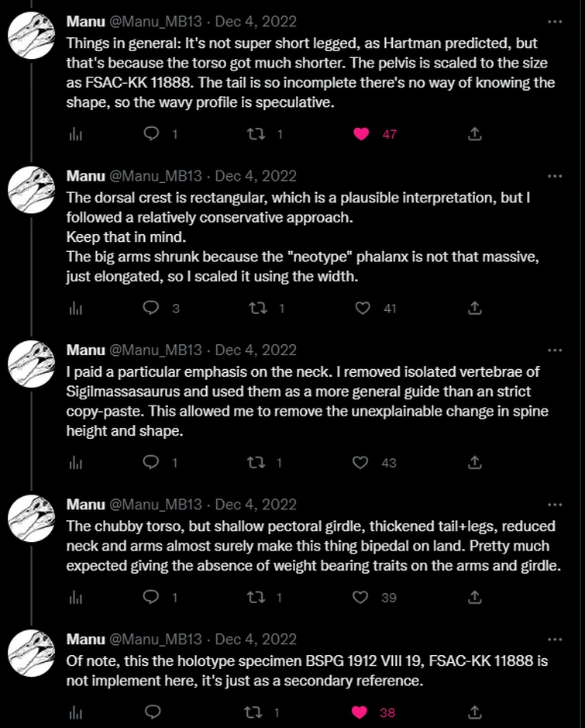
Task: Share the tweet about Hartman's prediction
Action: coord(474,134)
